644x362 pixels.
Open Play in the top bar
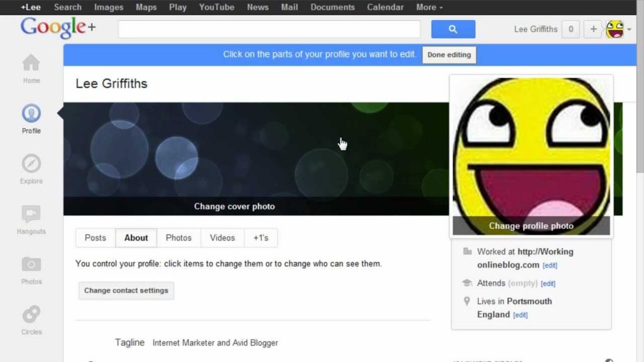click(x=178, y=7)
